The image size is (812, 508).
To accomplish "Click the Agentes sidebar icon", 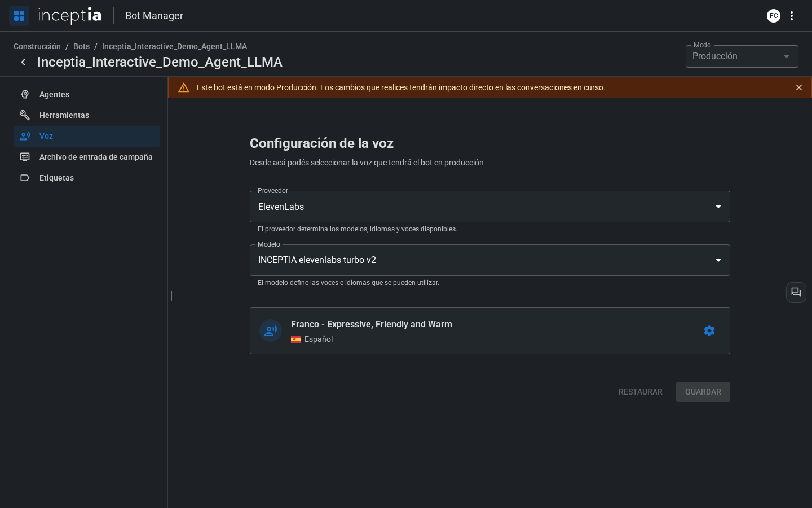I will tap(25, 94).
